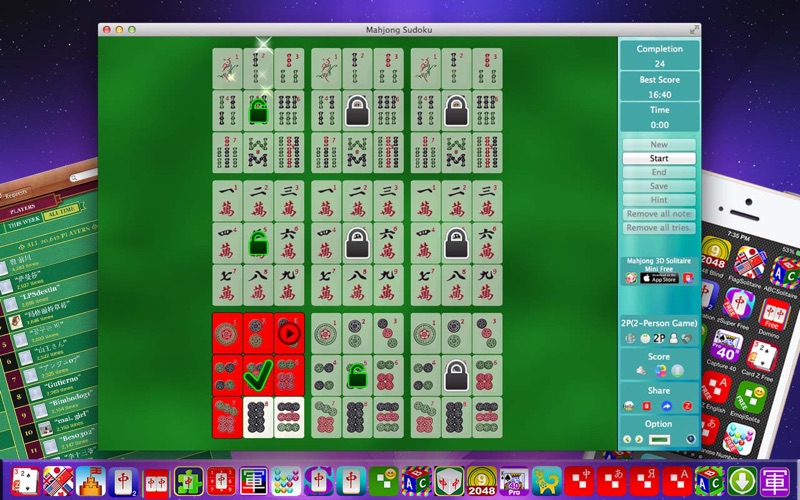Open the 2048 app in the Dock

click(481, 481)
